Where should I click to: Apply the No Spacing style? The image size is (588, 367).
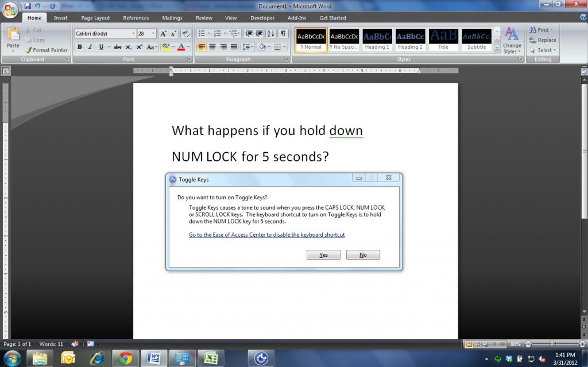coord(344,40)
